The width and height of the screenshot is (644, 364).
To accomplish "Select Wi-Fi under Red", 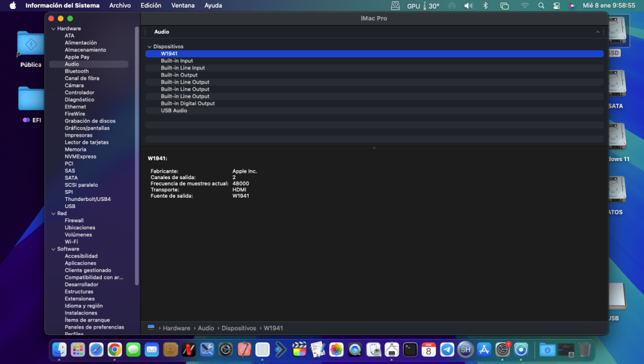I will coord(71,242).
